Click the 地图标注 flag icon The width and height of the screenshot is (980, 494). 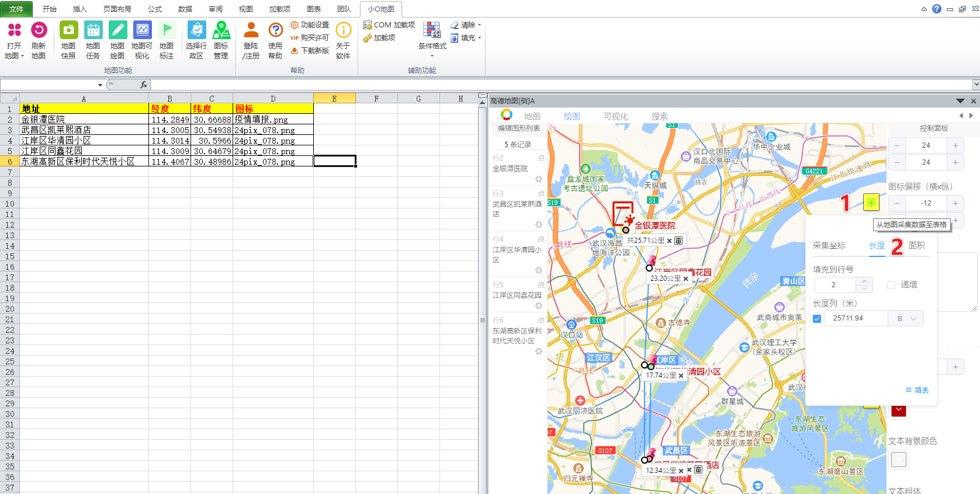tap(167, 30)
